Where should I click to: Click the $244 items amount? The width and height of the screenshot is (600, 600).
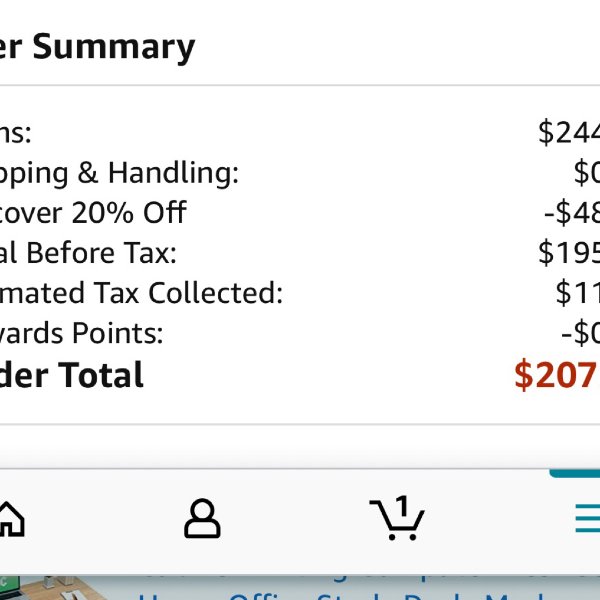[569, 132]
